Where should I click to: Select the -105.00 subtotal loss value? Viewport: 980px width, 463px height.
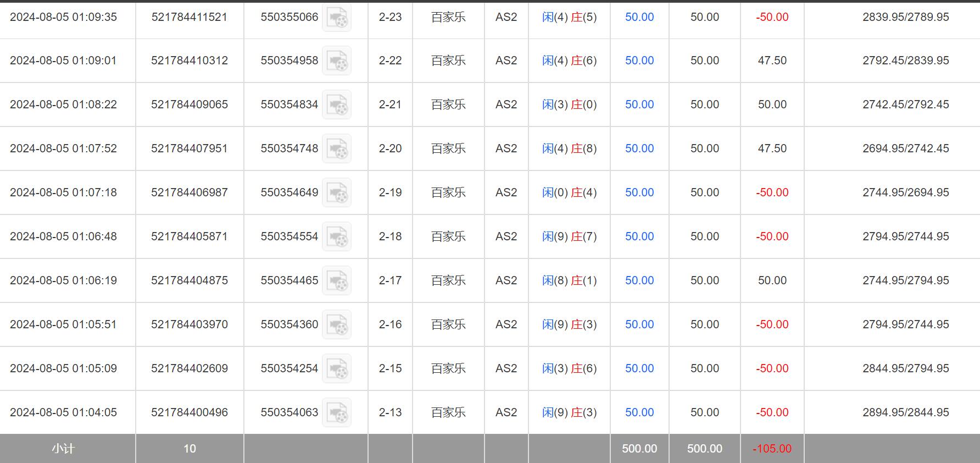click(772, 449)
